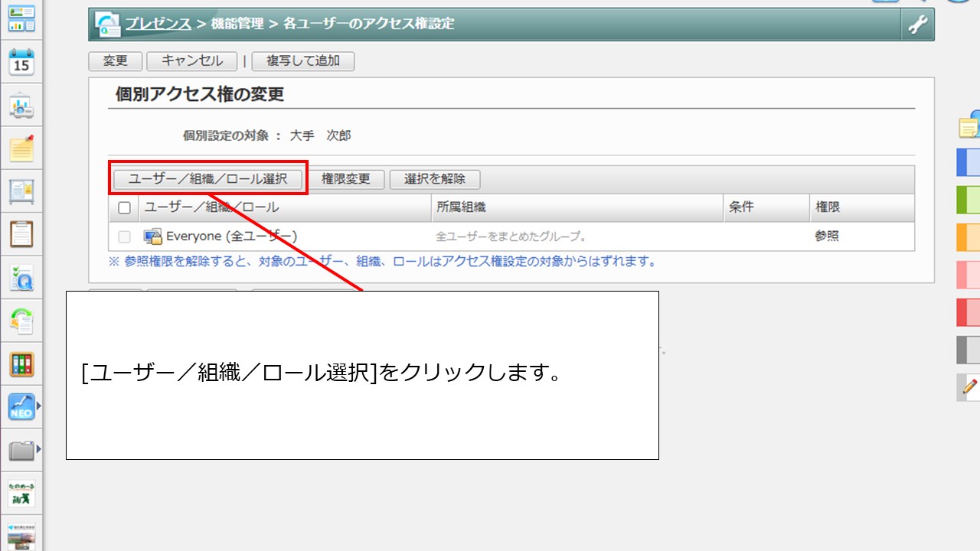Screen dimensions: 980x551
Task: Open the bulletin board icon in sidebar
Action: coord(21,191)
